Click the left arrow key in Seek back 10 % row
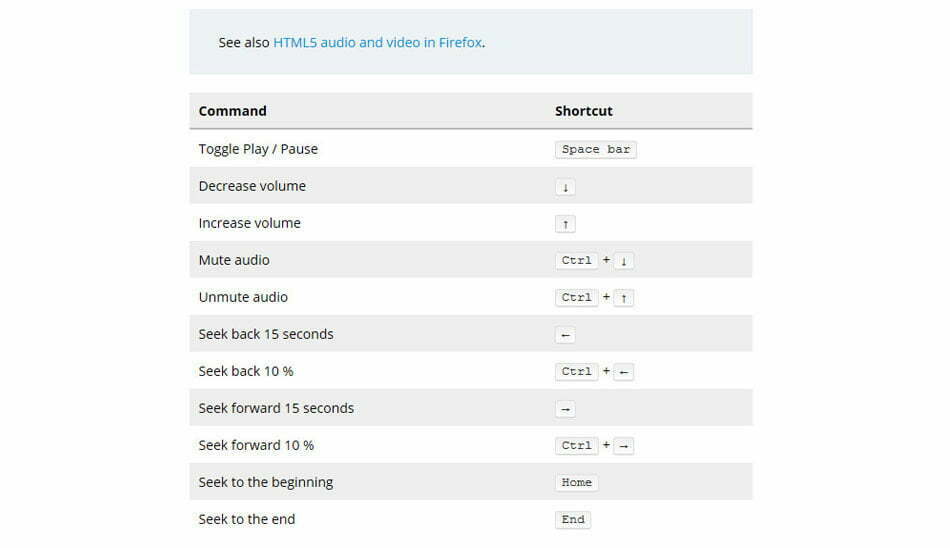This screenshot has height=548, width=950. [x=623, y=372]
